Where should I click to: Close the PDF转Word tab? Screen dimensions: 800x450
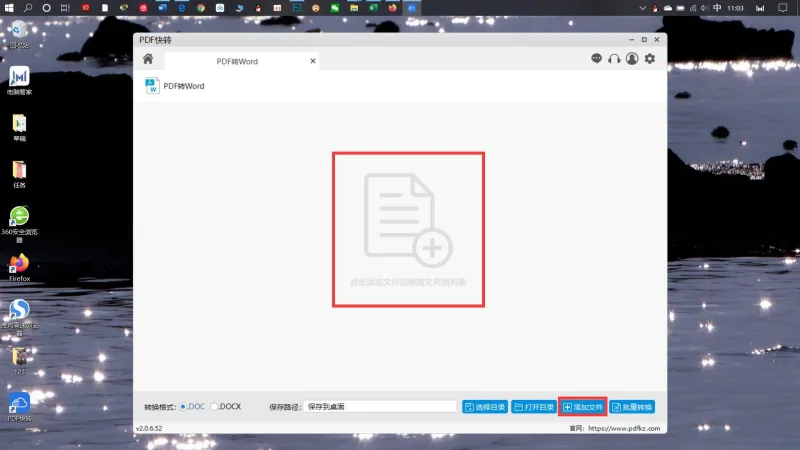(313, 61)
